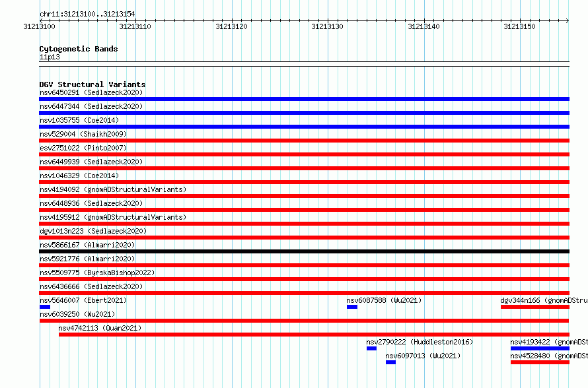This screenshot has width=588, height=388.
Task: Select nsv4195912 (gnomADStructuralVariants) label
Action: (113, 217)
